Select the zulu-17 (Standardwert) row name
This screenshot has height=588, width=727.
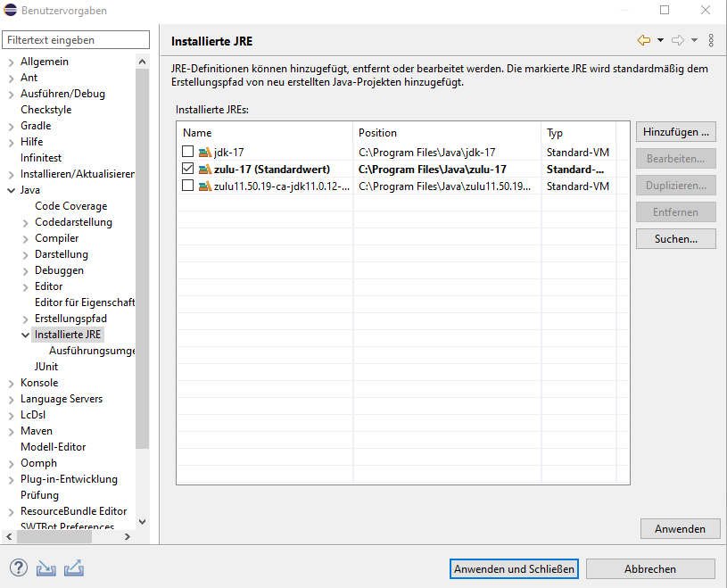click(272, 170)
